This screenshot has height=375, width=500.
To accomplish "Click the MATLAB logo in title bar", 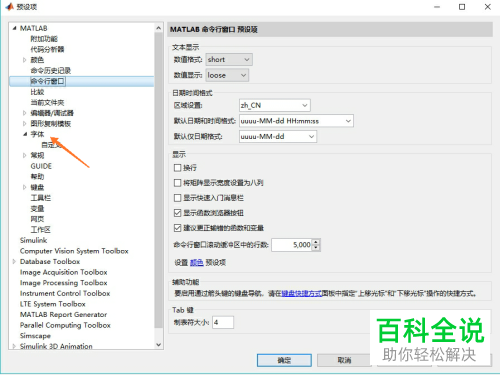I will (x=9, y=7).
